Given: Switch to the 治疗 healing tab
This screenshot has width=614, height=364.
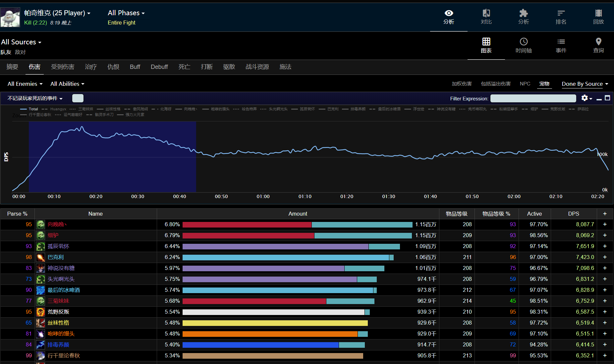Looking at the screenshot, I should 91,67.
